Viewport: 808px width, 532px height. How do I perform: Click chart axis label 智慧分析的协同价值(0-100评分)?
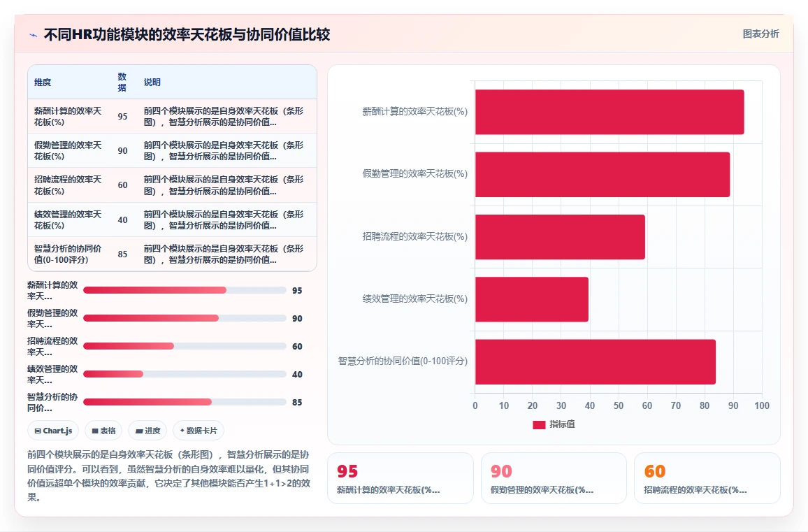coord(403,361)
